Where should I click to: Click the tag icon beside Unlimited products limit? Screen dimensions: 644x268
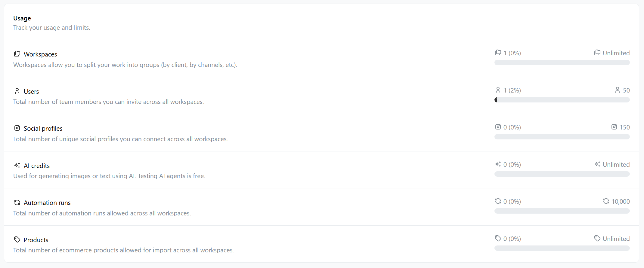(597, 239)
